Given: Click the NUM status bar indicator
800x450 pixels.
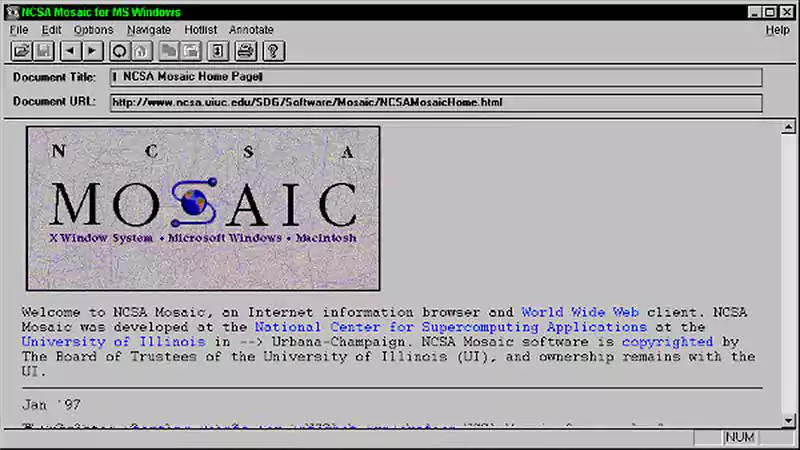Looking at the screenshot, I should pos(739,437).
